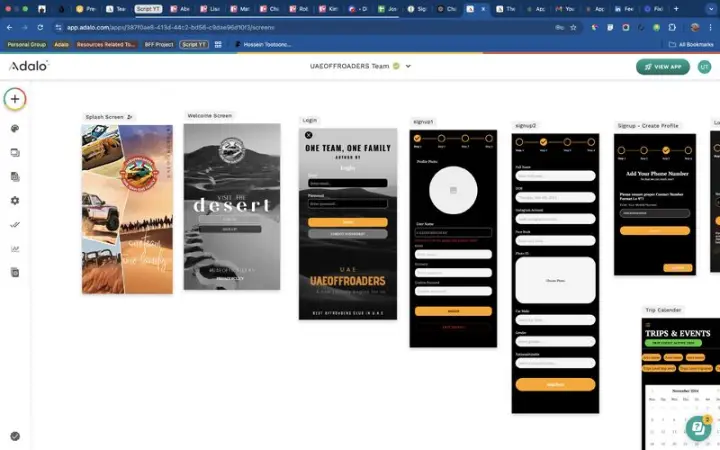
Task: Select the Photo ID upload box on signup2
Action: click(x=555, y=280)
